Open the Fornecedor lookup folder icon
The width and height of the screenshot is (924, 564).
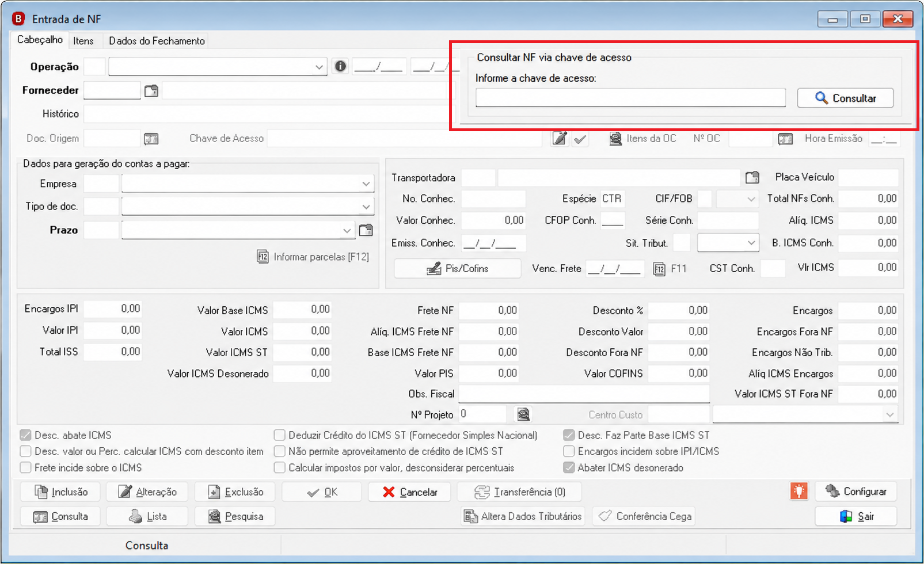151,91
